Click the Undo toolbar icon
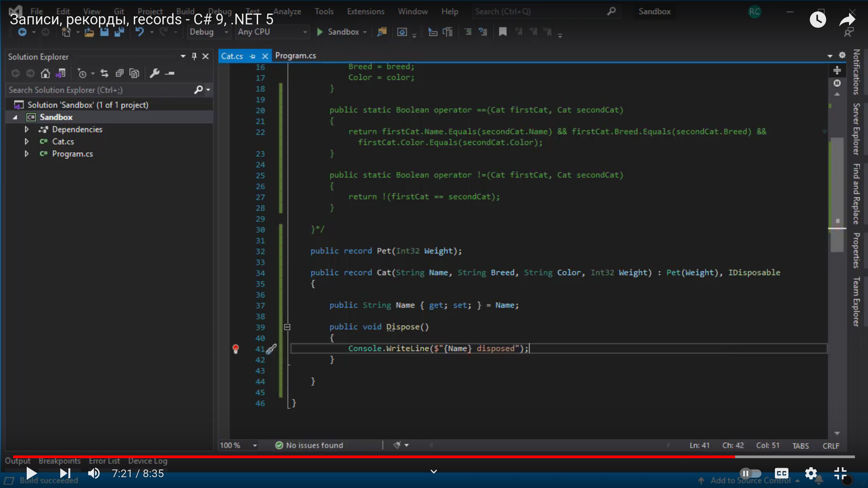 click(x=140, y=32)
